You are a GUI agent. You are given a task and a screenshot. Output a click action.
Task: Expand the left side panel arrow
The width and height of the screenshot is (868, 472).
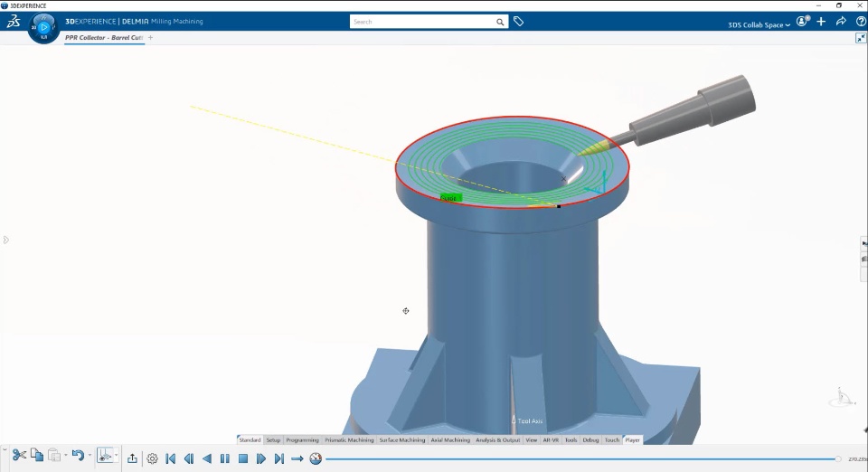[5, 240]
